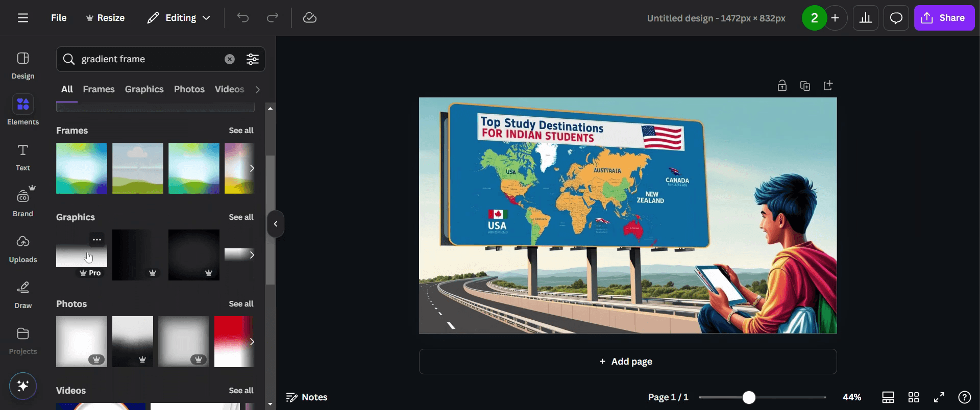Open the grid view of pages

(914, 397)
